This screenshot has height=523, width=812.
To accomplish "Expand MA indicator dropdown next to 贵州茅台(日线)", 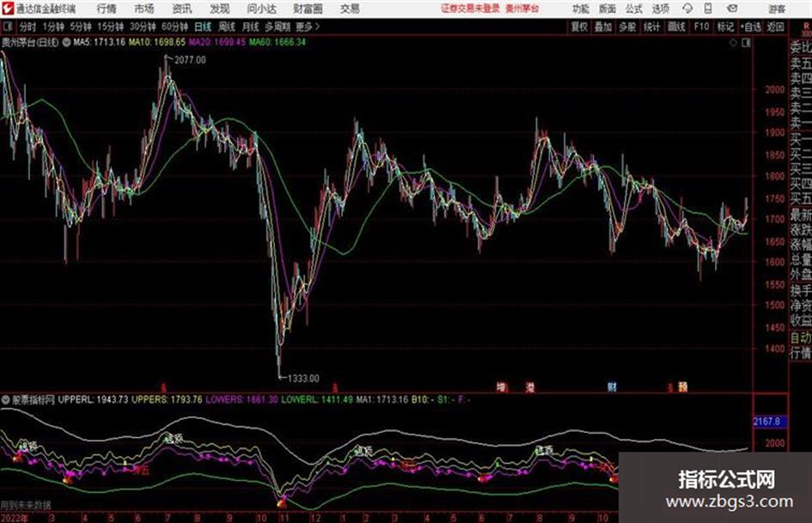I will coord(66,42).
